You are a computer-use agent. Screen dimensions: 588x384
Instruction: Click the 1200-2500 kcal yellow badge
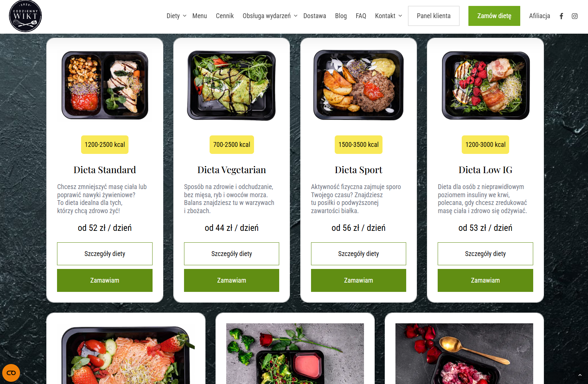pyautogui.click(x=105, y=145)
